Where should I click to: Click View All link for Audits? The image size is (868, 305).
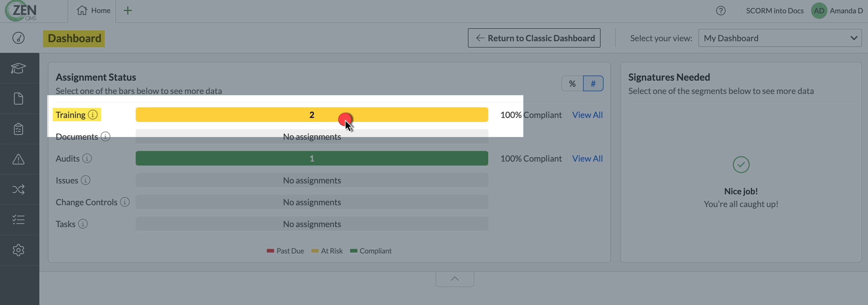pos(587,159)
